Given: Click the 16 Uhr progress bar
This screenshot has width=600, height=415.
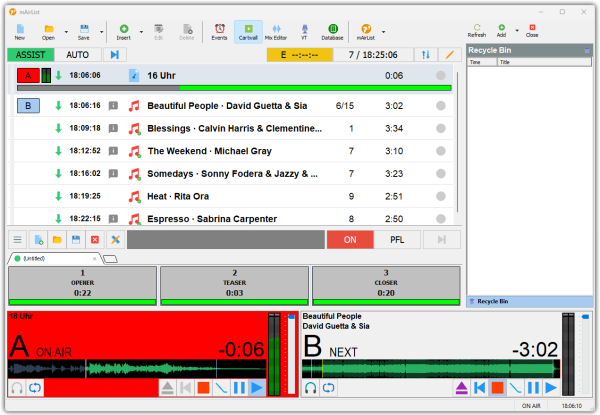Looking at the screenshot, I should point(234,88).
